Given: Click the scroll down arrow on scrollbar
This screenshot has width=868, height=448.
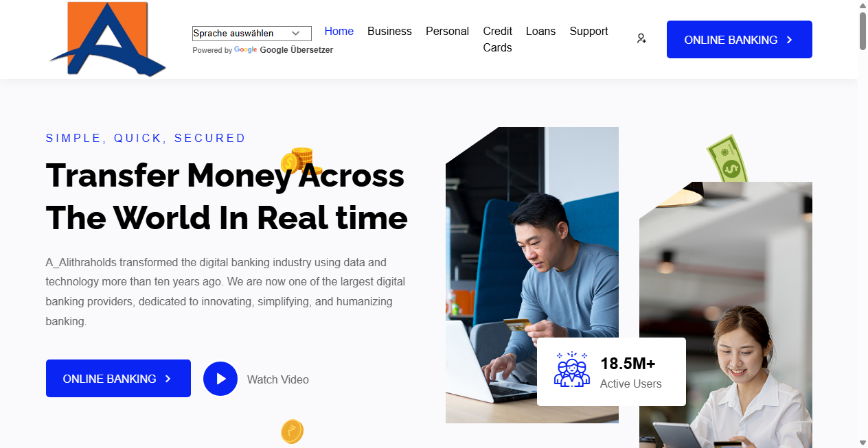Looking at the screenshot, I should click(863, 442).
